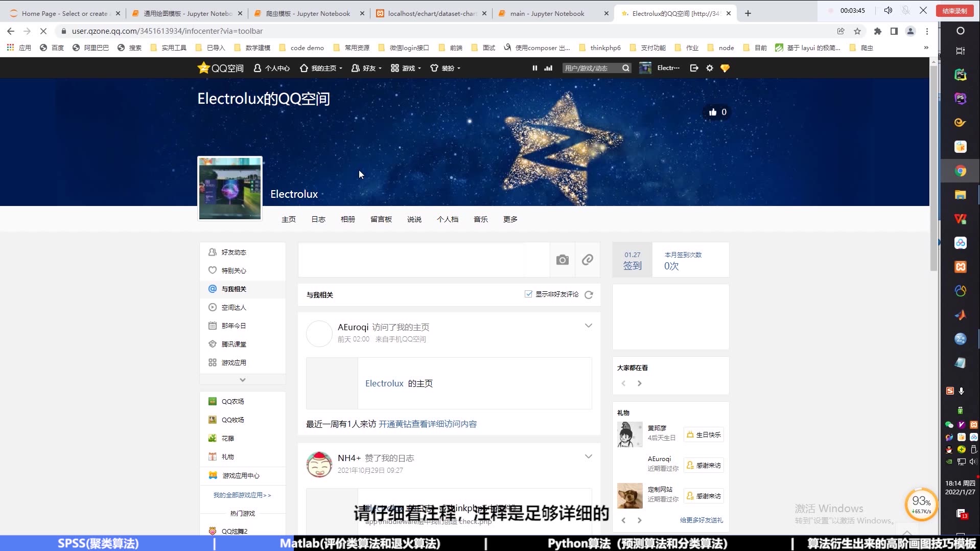Click next arrow under 大家都在看
Image resolution: width=980 pixels, height=551 pixels.
pos(639,383)
